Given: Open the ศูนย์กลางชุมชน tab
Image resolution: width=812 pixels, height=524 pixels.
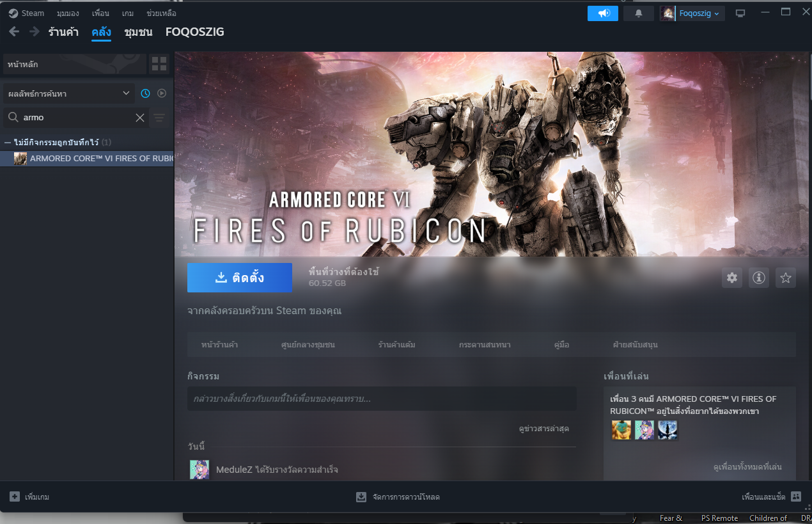Looking at the screenshot, I should point(308,345).
